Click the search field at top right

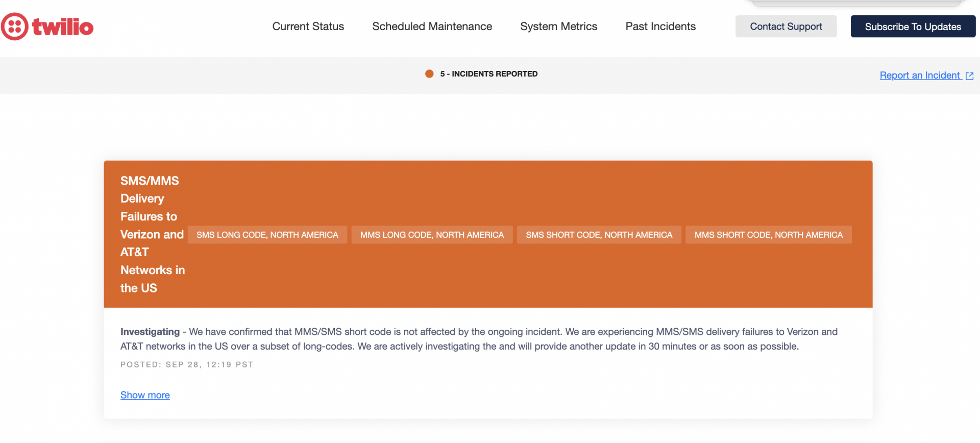point(855,3)
